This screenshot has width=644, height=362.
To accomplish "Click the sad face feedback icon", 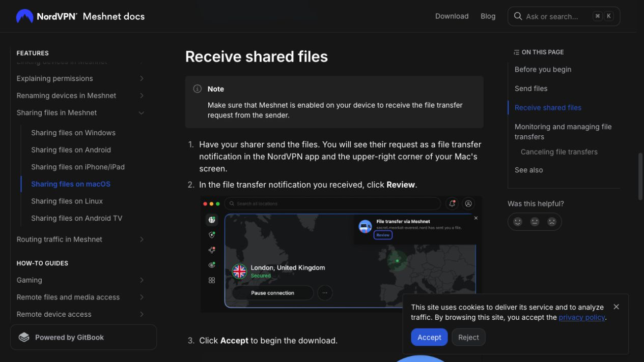I will click(x=551, y=222).
